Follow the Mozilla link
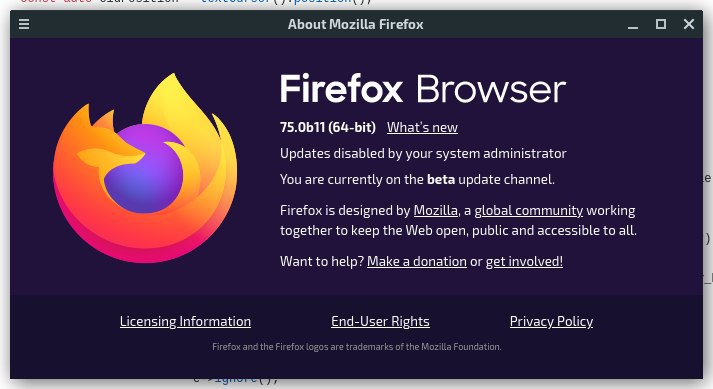This screenshot has height=389, width=713. (x=436, y=210)
